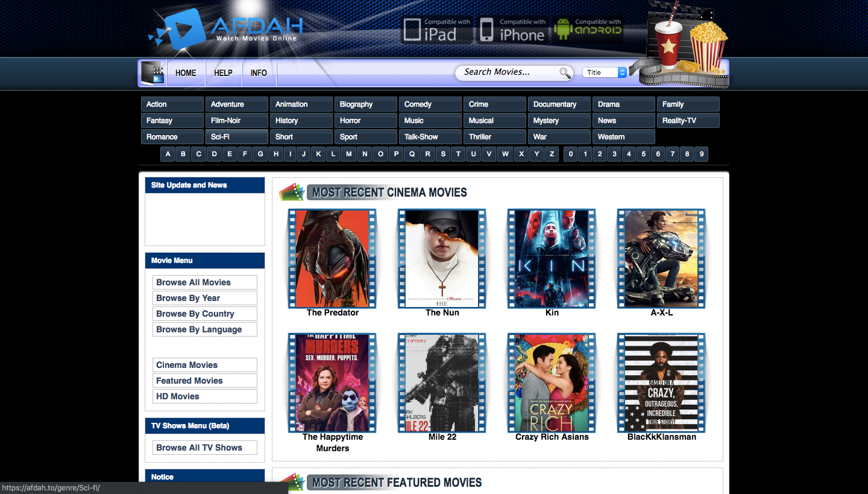
Task: Select the Mystery genre
Action: point(559,121)
